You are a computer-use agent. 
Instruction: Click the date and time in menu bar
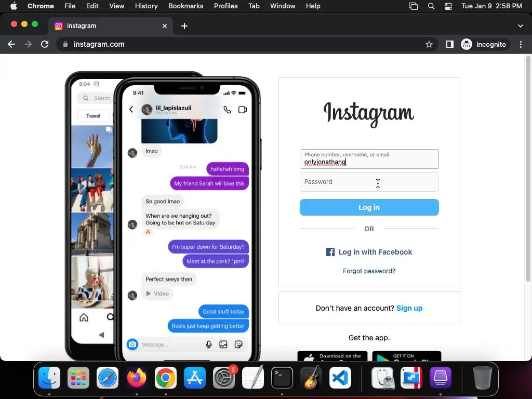coord(491,6)
